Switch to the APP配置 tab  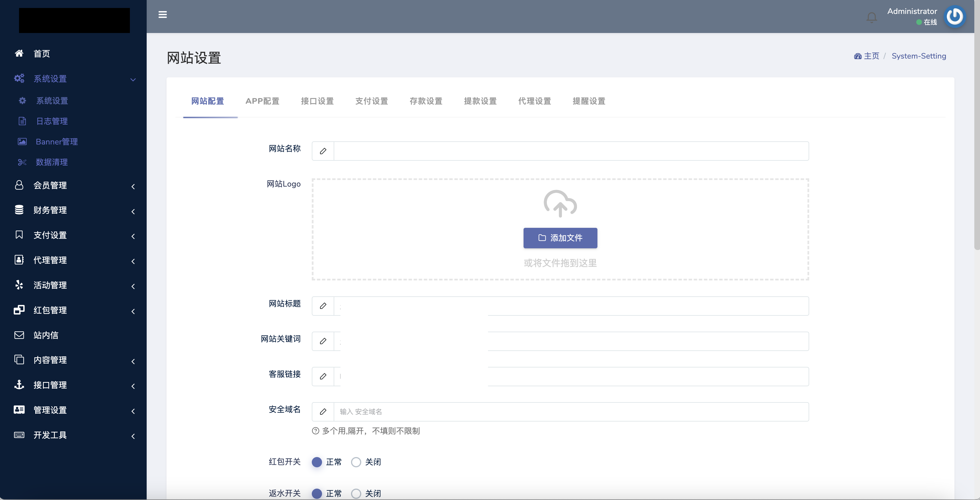[x=262, y=101]
